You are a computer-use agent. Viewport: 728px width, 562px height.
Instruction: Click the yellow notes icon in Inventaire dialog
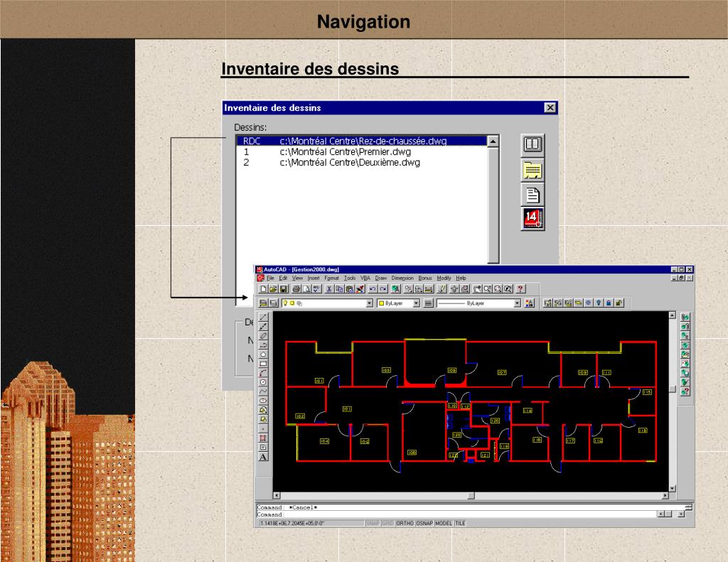pyautogui.click(x=532, y=169)
